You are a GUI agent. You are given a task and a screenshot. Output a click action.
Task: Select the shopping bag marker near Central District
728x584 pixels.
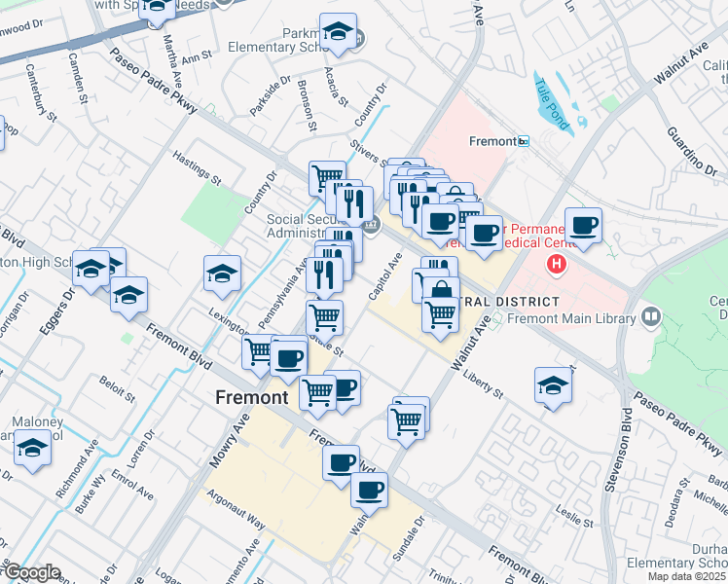tap(441, 290)
